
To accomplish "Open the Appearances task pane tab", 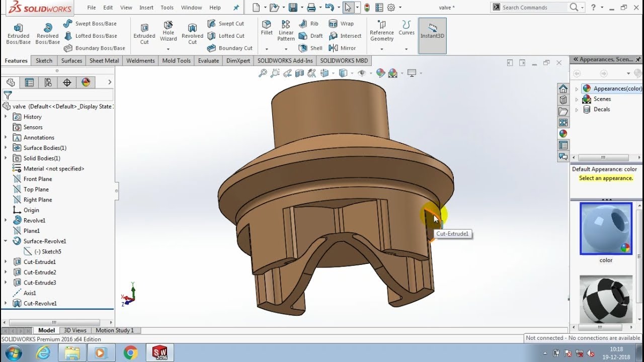I will click(x=563, y=133).
